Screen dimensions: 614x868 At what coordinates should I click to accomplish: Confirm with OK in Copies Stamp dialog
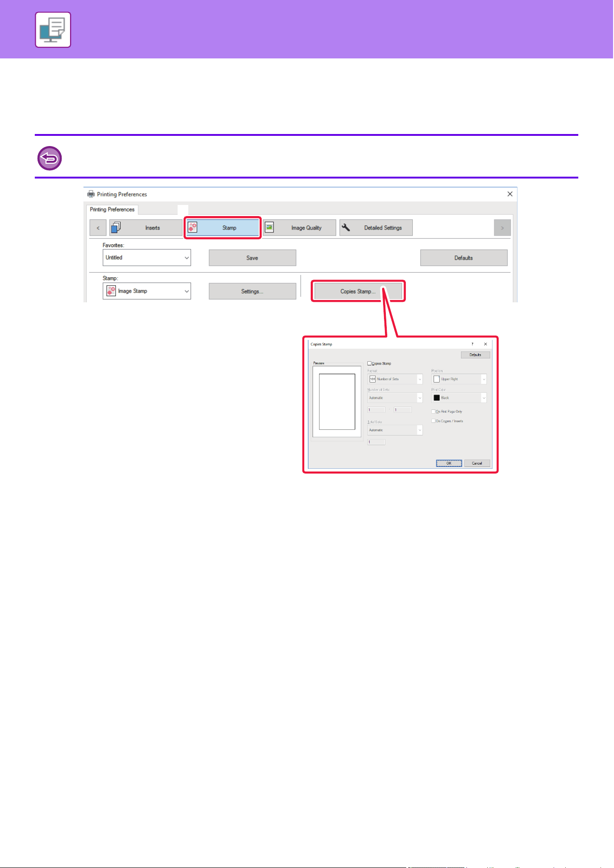449,463
